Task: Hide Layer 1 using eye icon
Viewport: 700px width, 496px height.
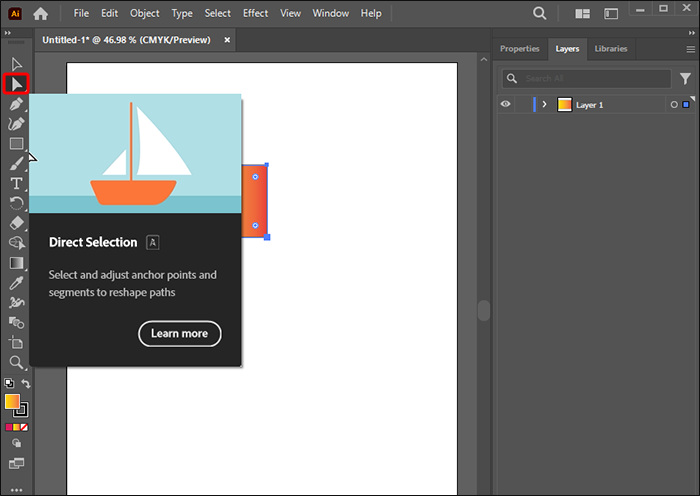Action: tap(506, 104)
